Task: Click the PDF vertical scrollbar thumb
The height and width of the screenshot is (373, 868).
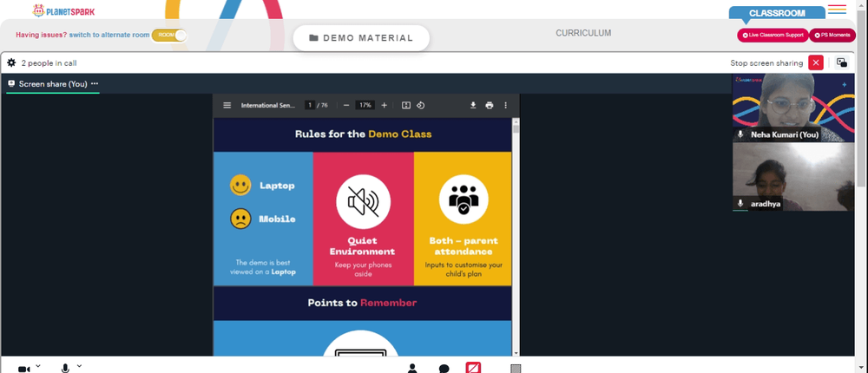Action: click(516, 129)
